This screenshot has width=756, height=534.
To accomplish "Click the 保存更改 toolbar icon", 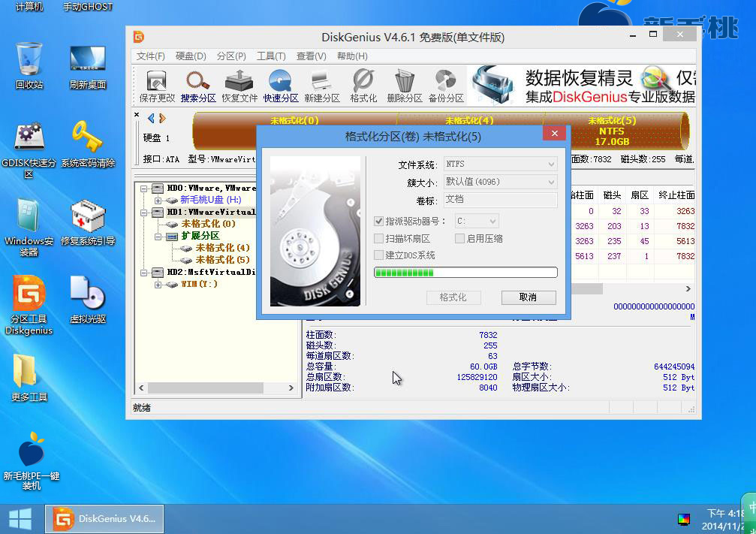I will [x=157, y=86].
